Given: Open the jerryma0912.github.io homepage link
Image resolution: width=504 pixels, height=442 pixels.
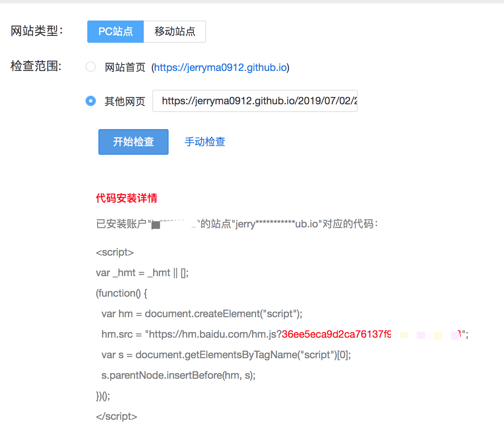Looking at the screenshot, I should pyautogui.click(x=220, y=68).
